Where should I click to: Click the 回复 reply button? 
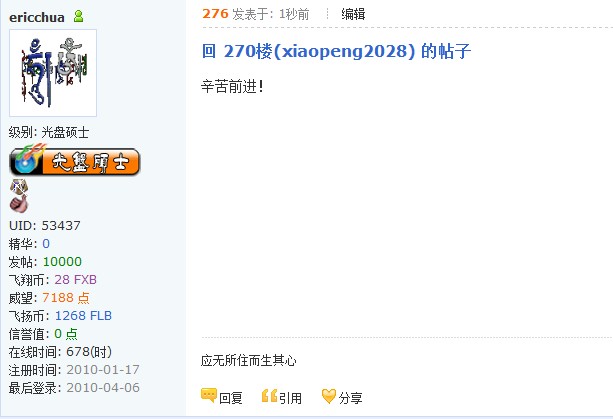(231, 398)
